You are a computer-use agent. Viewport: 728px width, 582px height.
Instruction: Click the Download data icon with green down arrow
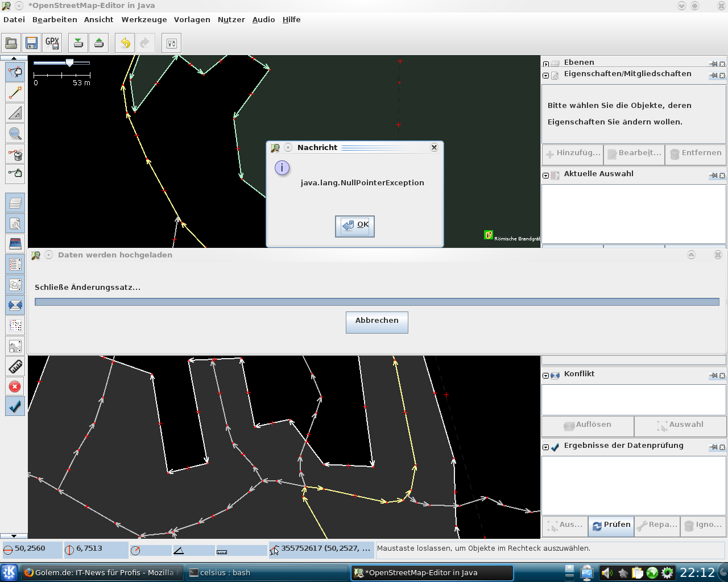point(78,43)
